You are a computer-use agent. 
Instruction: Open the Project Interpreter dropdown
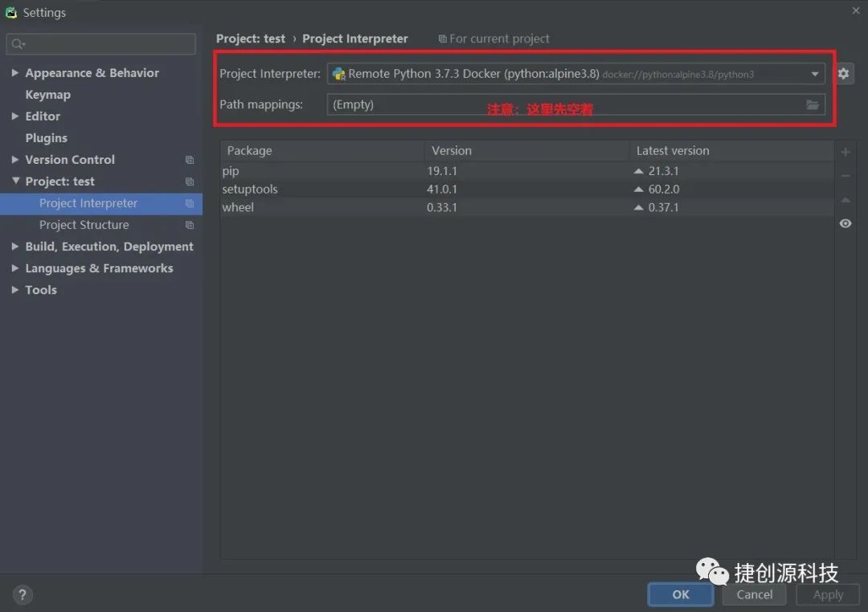[816, 73]
